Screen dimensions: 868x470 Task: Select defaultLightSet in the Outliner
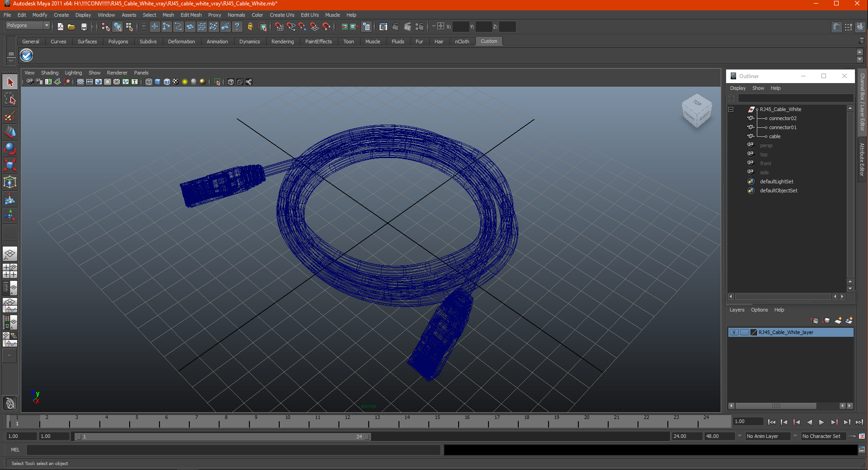pyautogui.click(x=776, y=181)
